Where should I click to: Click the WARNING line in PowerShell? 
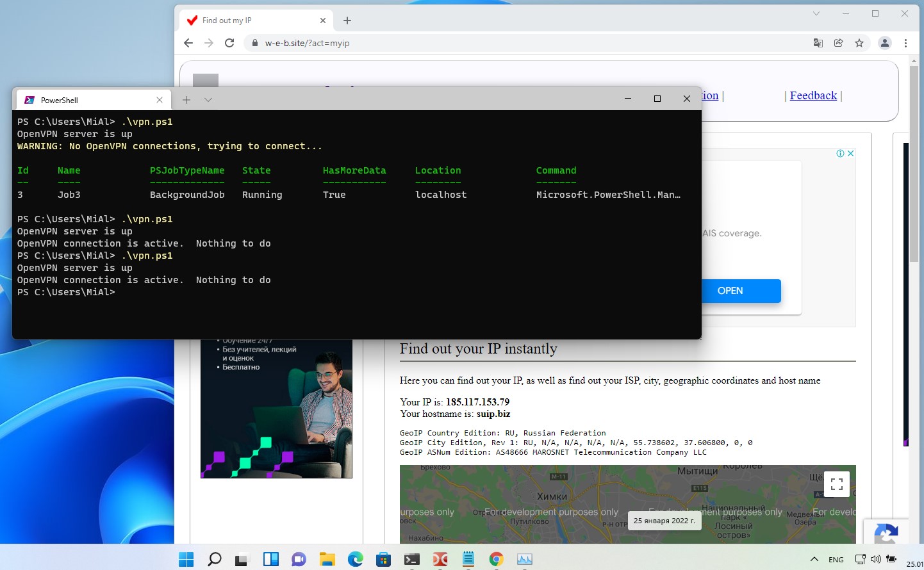click(170, 146)
